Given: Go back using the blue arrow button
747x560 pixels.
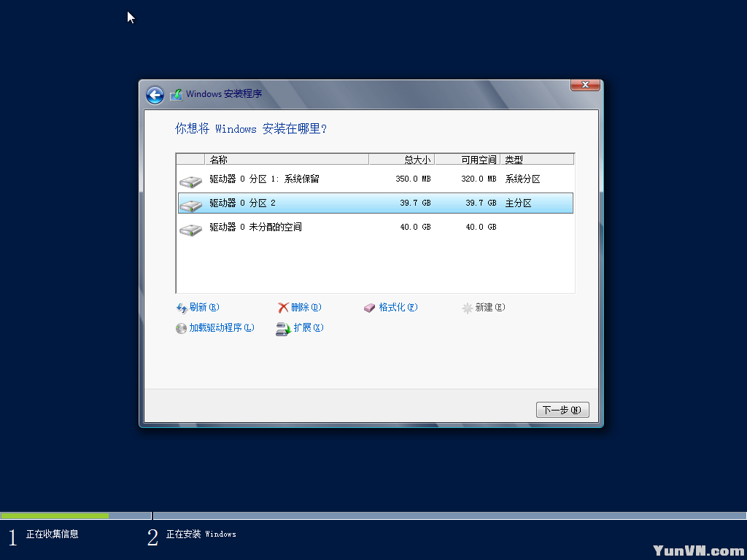Looking at the screenshot, I should pyautogui.click(x=155, y=95).
